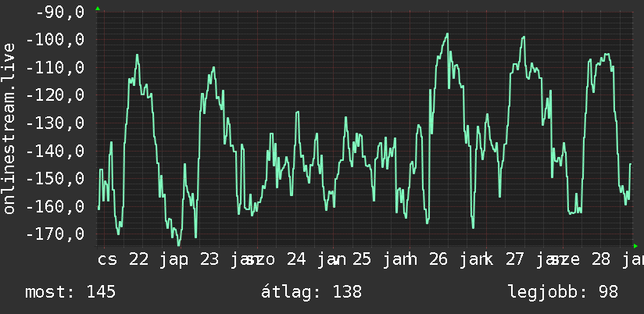Click the x-axis date label '28 jan'
Screen dimensions: 644x314
[x=617, y=260]
